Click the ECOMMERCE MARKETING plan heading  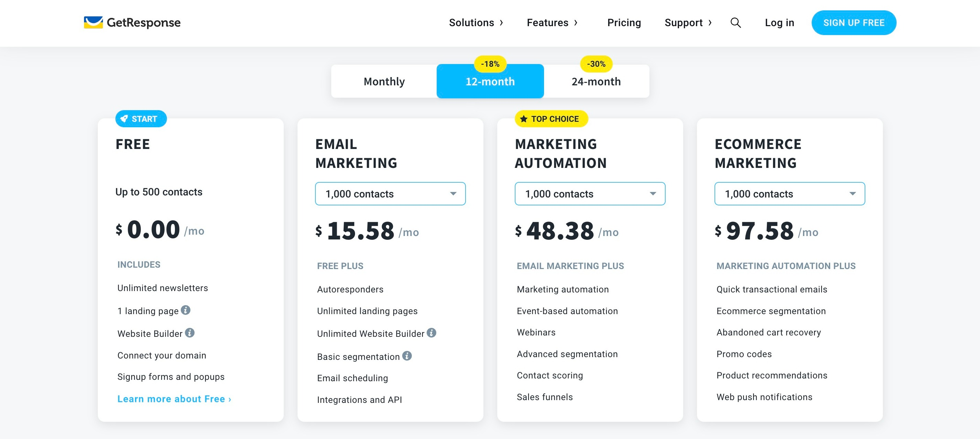[758, 153]
